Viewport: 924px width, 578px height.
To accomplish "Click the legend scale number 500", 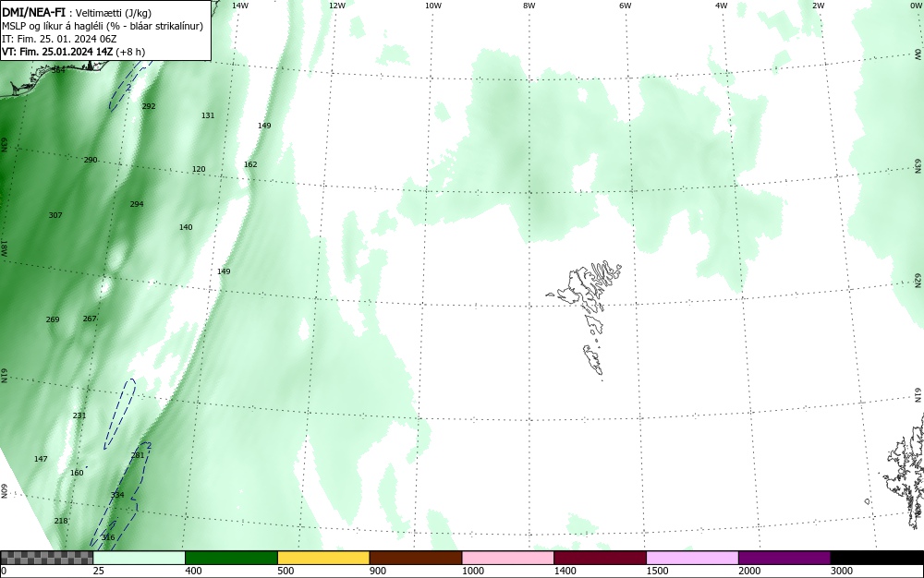I will (x=286, y=571).
